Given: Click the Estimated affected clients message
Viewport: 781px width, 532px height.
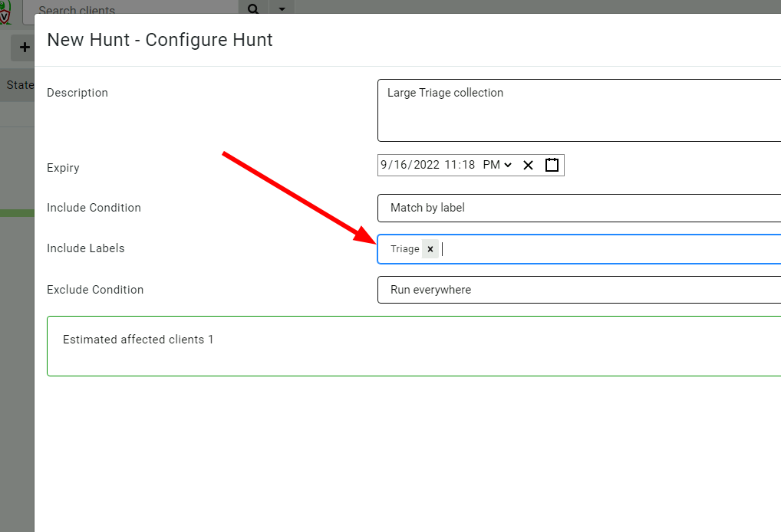Looking at the screenshot, I should click(138, 339).
